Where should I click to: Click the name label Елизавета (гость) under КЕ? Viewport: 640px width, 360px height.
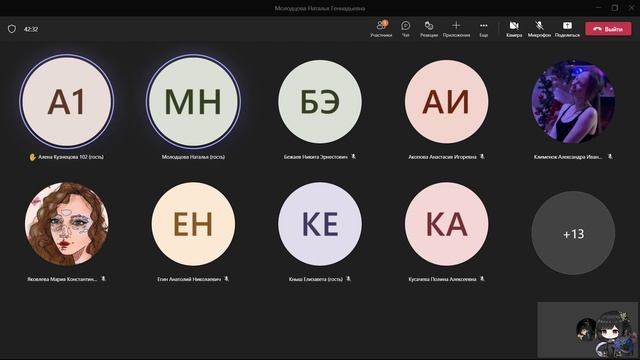(316, 279)
